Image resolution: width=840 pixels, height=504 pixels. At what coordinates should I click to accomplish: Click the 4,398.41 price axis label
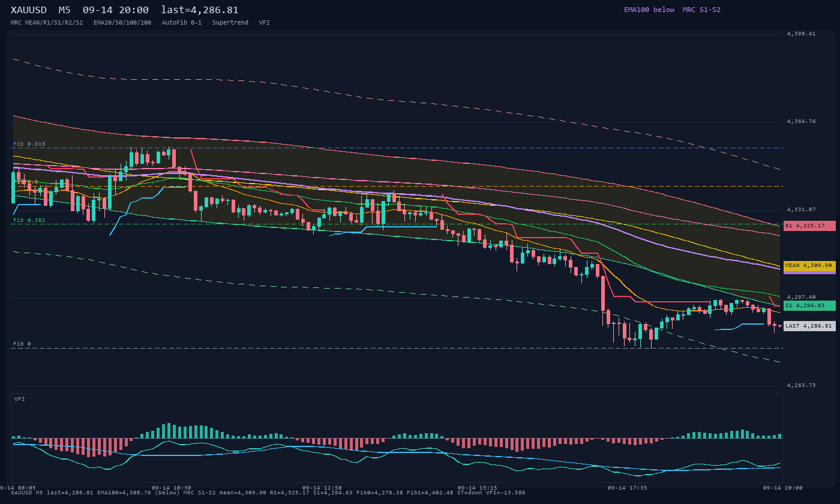[801, 34]
